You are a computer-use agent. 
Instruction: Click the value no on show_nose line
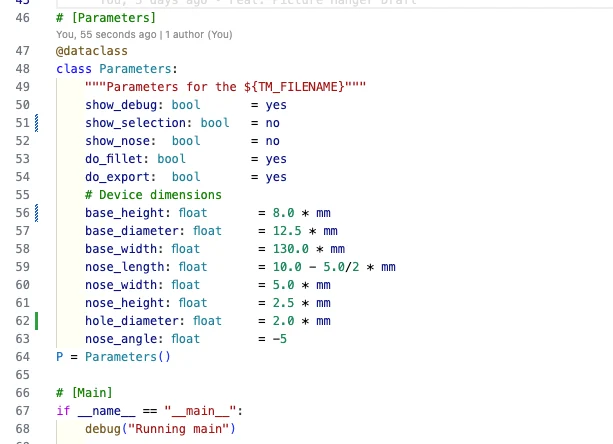click(272, 141)
